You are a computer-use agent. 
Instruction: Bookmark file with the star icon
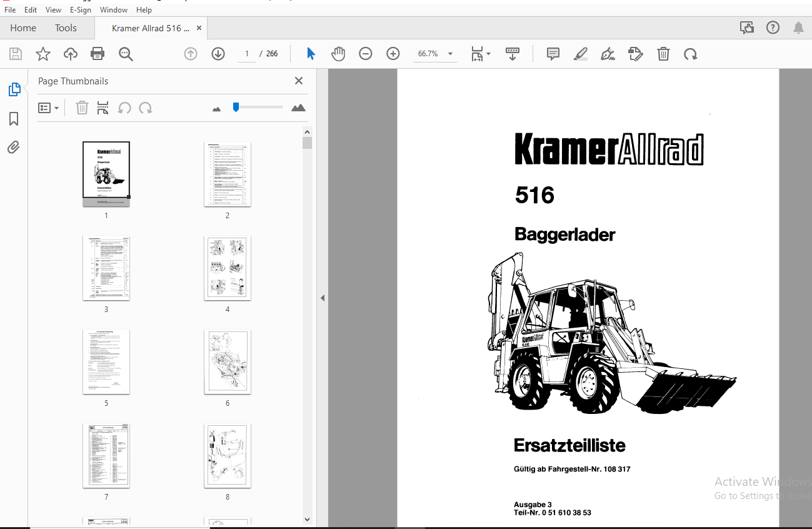pyautogui.click(x=43, y=54)
